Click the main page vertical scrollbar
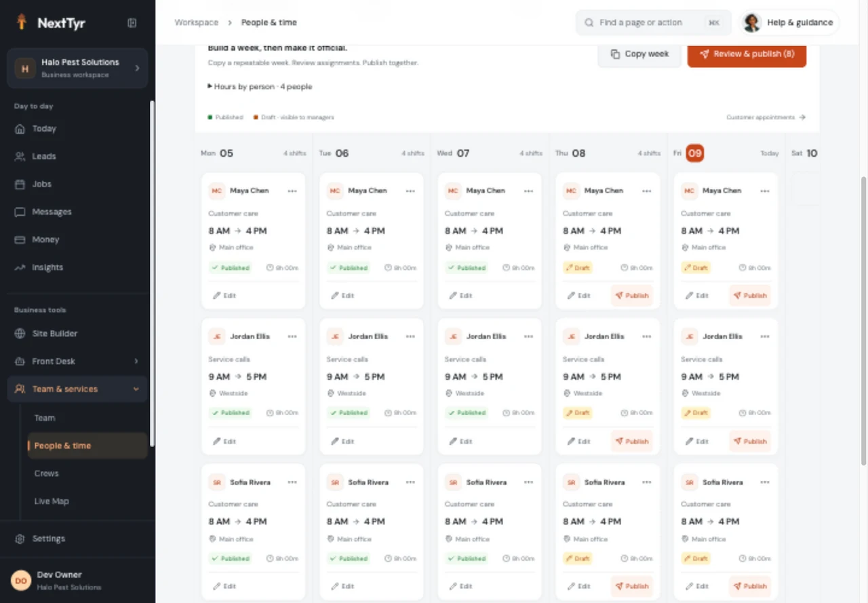Viewport: 868px width, 603px height. pyautogui.click(x=863, y=322)
